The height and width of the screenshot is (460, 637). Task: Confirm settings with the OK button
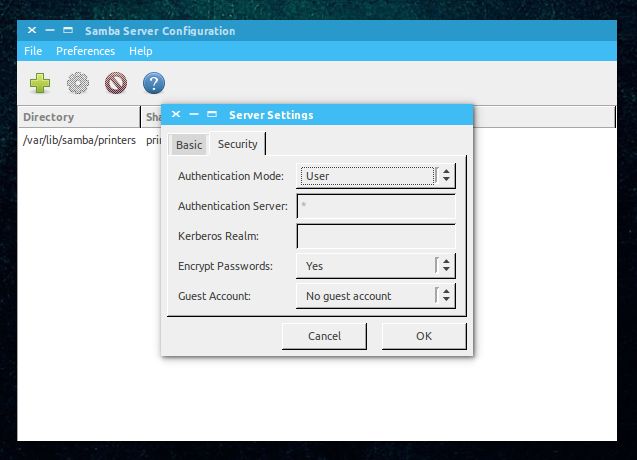pos(423,336)
